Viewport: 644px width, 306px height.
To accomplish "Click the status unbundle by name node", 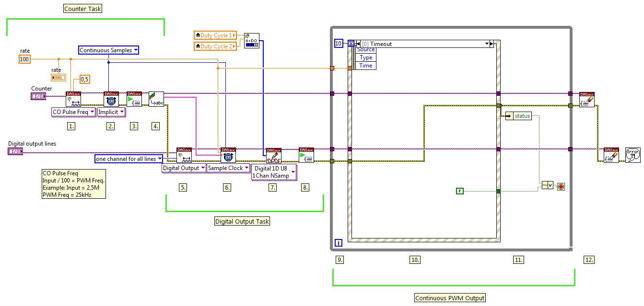I will coord(518,116).
